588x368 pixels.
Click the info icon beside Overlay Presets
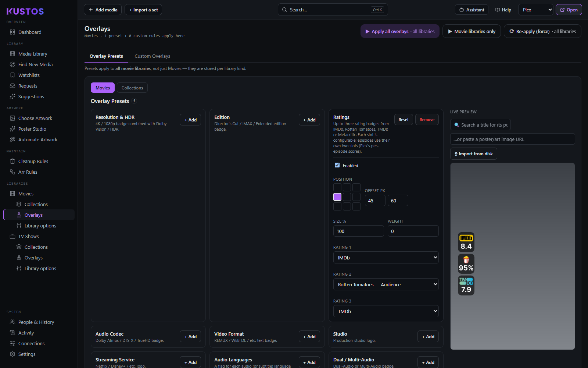coord(134,101)
